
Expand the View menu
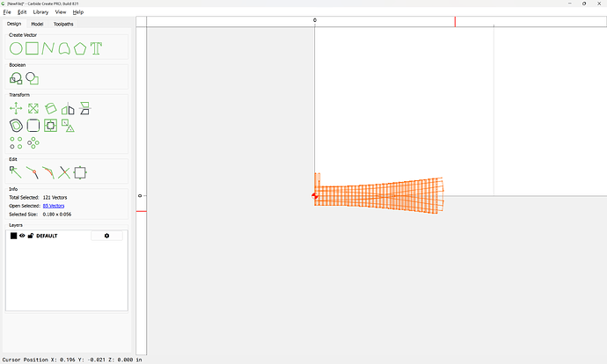[60, 12]
